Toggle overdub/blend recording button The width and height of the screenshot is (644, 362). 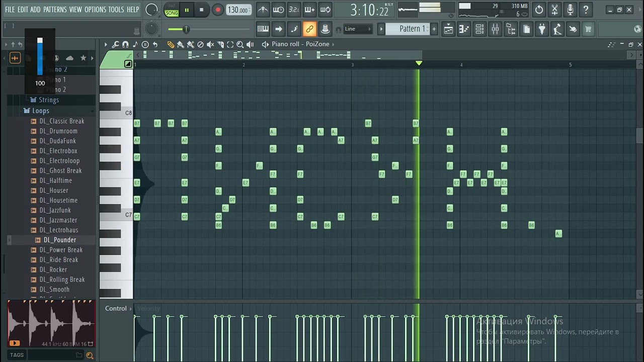click(309, 10)
